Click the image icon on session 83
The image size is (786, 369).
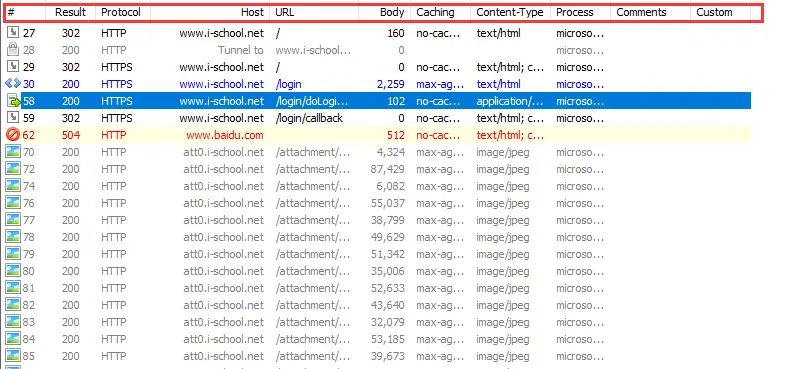pyautogui.click(x=13, y=322)
